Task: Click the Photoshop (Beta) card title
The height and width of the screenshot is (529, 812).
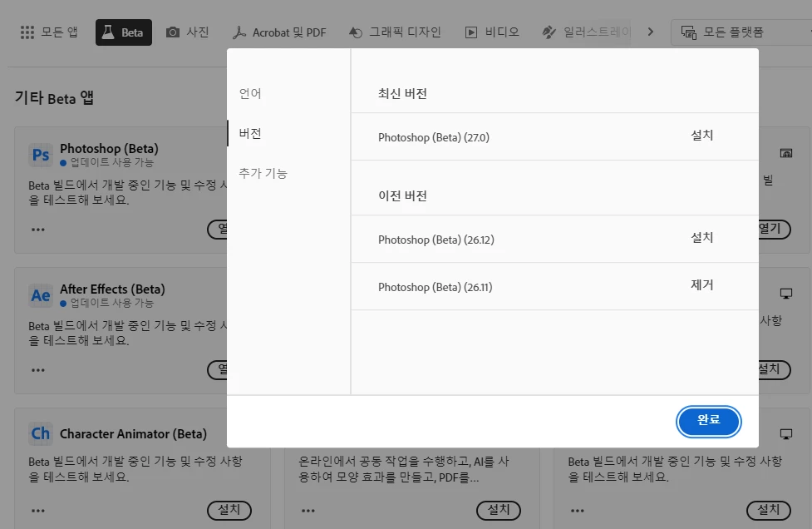Action: [109, 149]
